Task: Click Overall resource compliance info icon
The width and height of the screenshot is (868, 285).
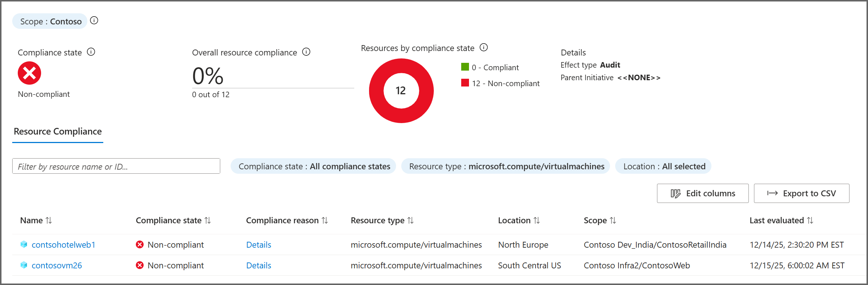Action: click(306, 52)
